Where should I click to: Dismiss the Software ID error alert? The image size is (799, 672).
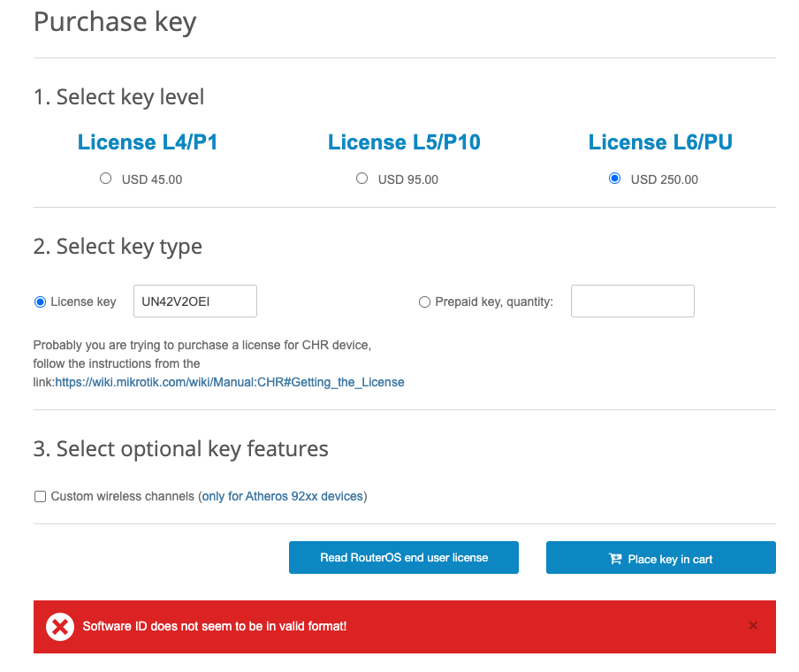[x=753, y=626]
